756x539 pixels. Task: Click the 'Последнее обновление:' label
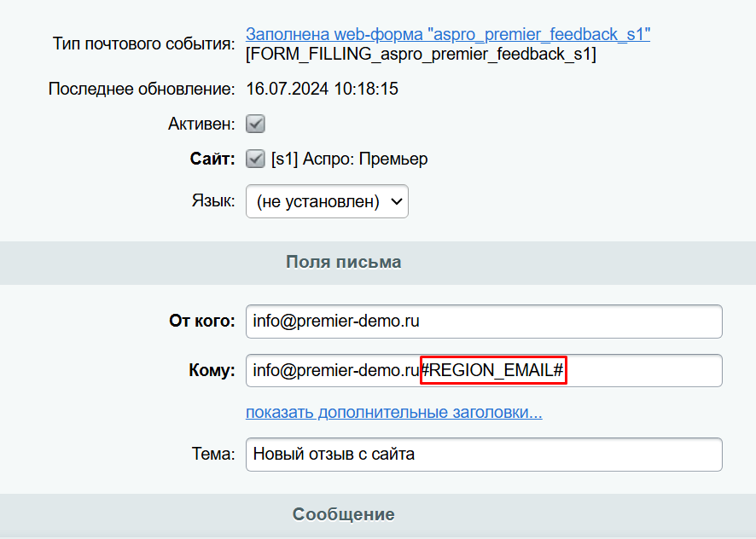(x=142, y=89)
